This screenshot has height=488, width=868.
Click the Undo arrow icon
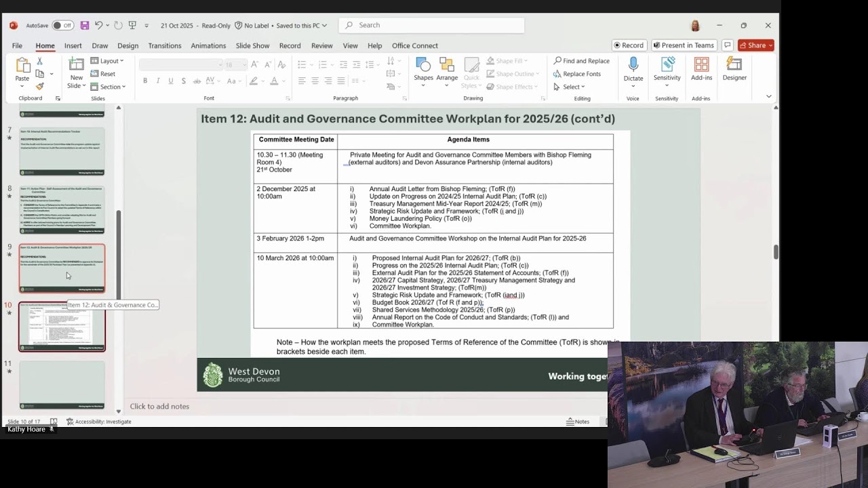tap(99, 26)
